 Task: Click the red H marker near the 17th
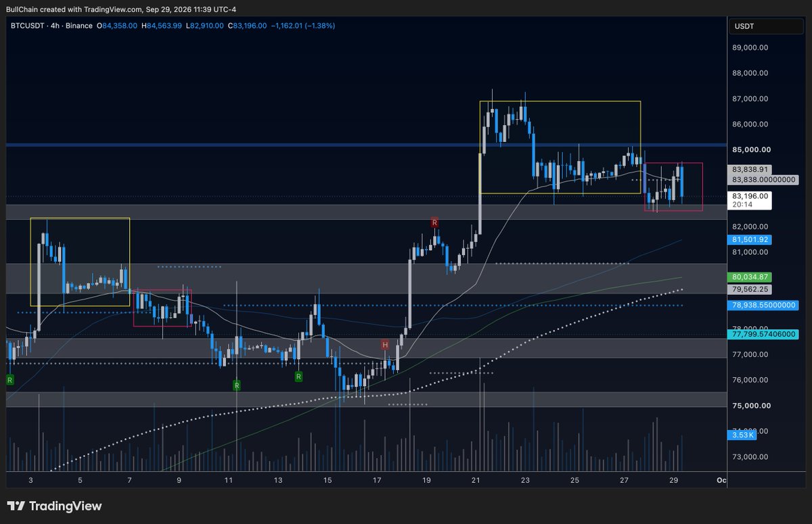point(385,345)
